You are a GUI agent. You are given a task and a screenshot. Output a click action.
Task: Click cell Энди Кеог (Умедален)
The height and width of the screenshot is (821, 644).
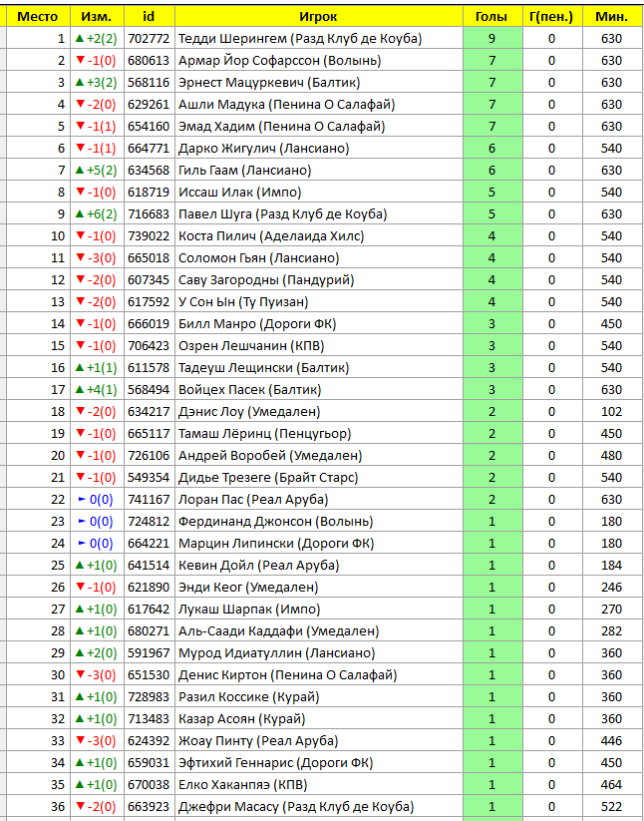coord(319,588)
